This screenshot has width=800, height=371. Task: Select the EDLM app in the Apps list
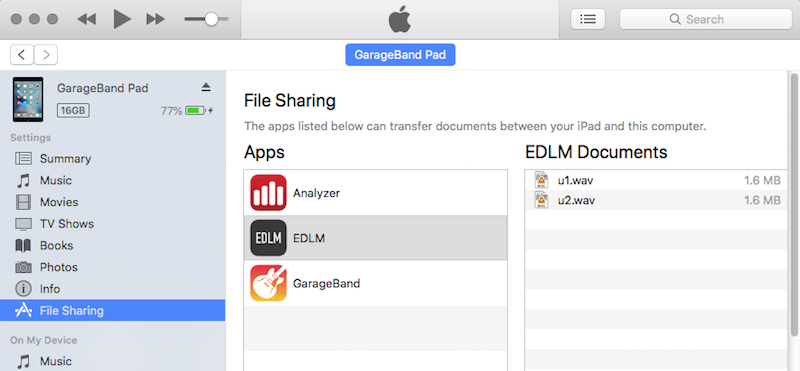coord(376,238)
